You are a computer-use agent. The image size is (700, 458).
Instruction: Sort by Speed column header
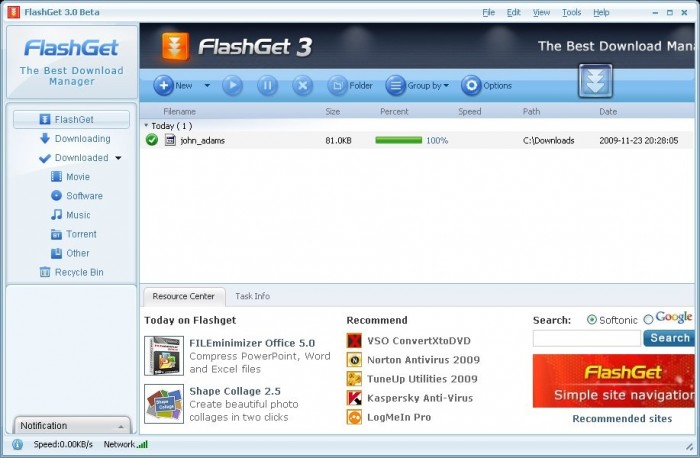click(x=470, y=112)
